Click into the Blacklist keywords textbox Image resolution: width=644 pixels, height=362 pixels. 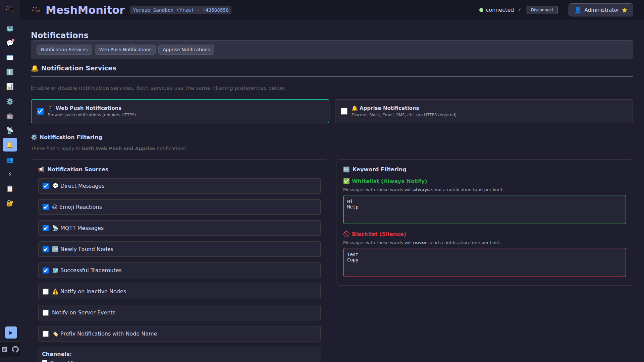(484, 262)
